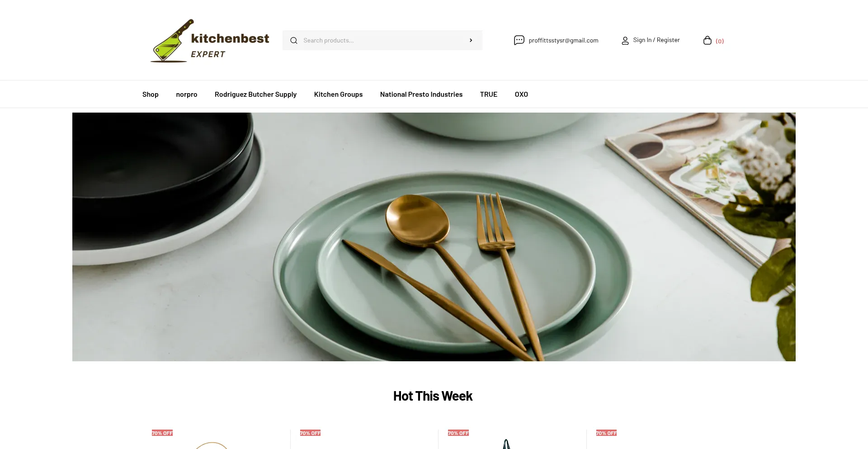Click the cart count (0) indicator
868x449 pixels.
(720, 41)
